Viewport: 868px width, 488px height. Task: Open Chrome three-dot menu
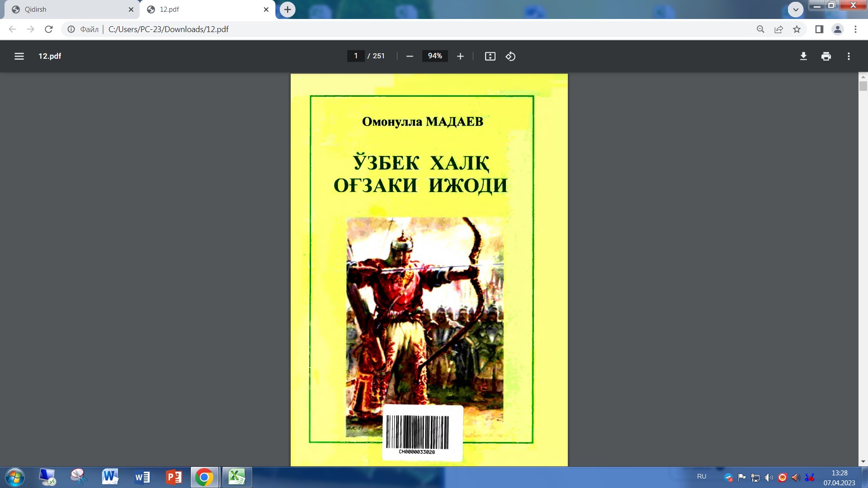coord(855,29)
